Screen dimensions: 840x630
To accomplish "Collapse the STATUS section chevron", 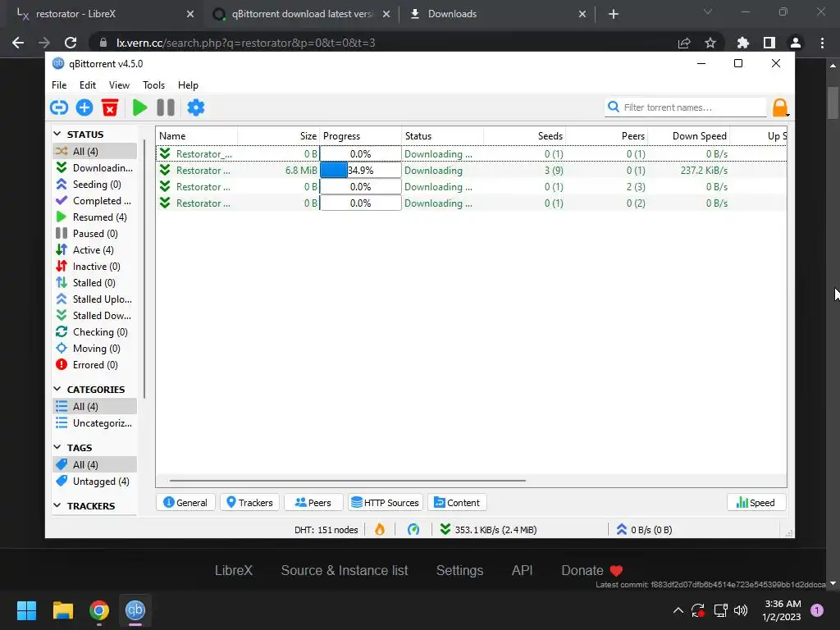I will [x=58, y=134].
